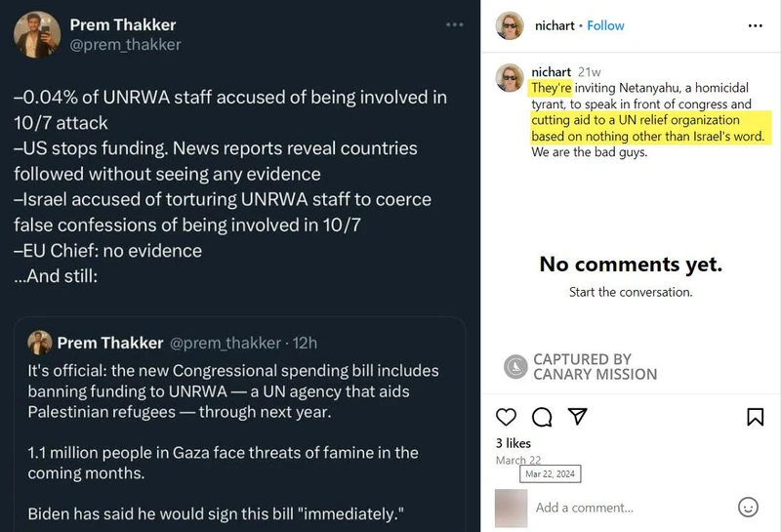The width and height of the screenshot is (781, 532).
Task: Click nichart username in caption
Action: (x=551, y=72)
